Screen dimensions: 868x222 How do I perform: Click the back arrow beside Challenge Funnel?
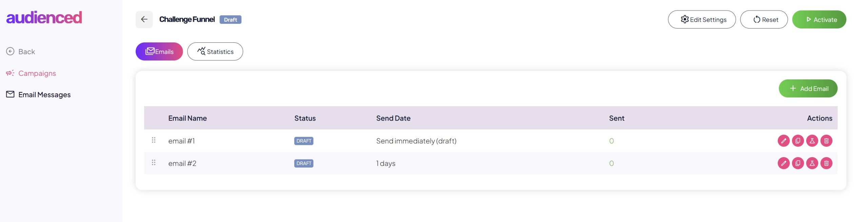(x=144, y=19)
